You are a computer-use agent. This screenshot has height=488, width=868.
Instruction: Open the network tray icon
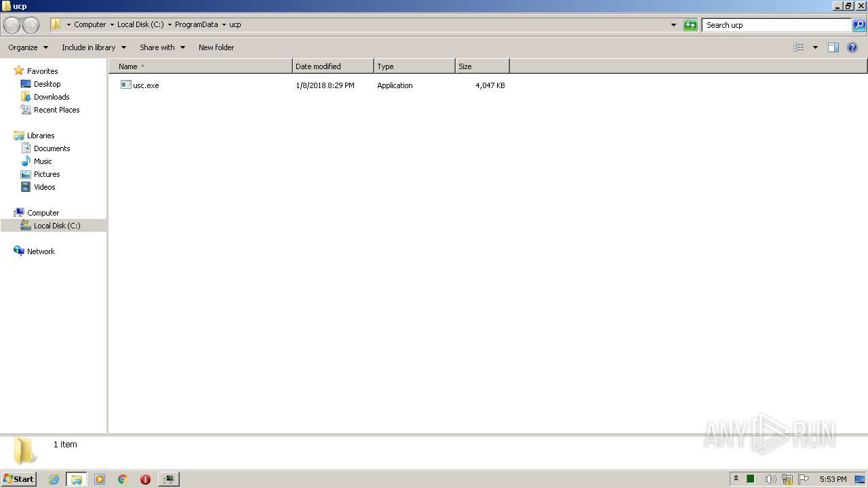point(787,479)
